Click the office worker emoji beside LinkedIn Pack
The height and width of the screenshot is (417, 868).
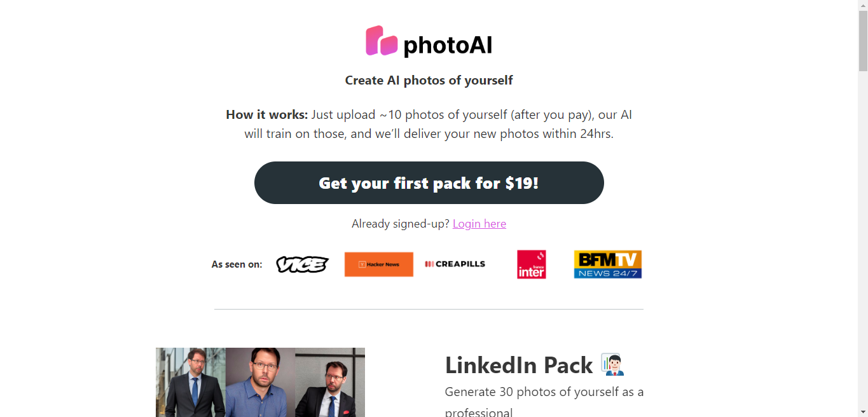click(612, 365)
